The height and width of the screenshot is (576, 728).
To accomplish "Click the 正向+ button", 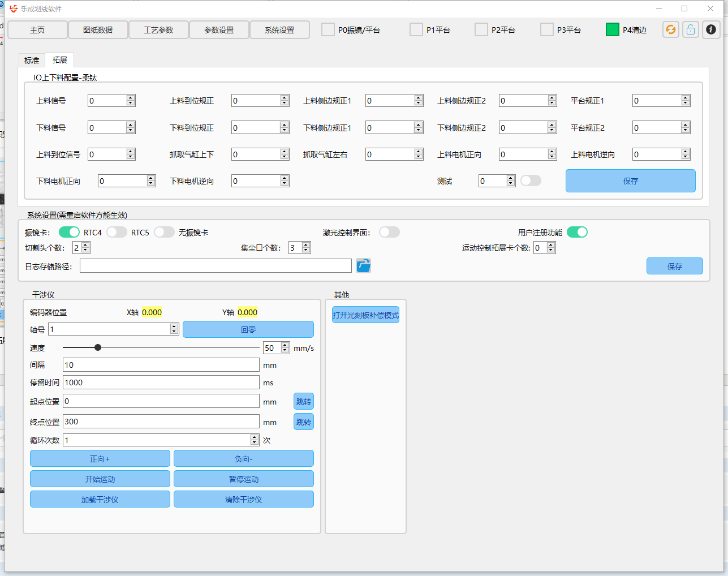I will pyautogui.click(x=100, y=459).
